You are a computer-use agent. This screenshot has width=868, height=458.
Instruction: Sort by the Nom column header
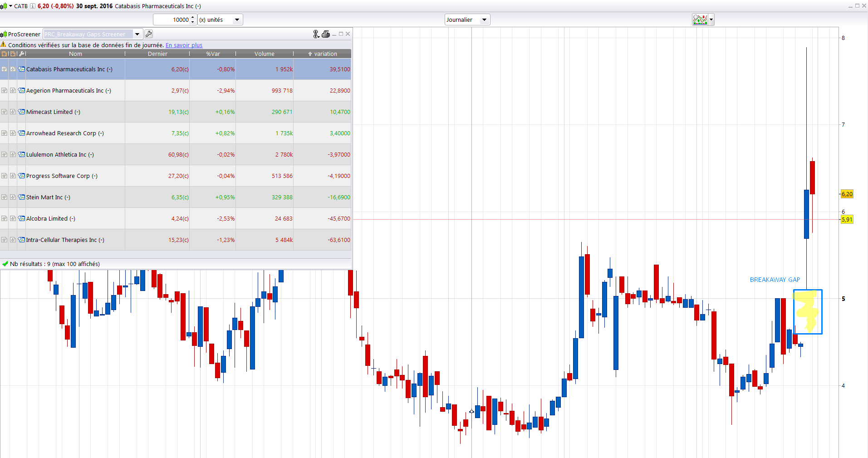[x=75, y=54]
